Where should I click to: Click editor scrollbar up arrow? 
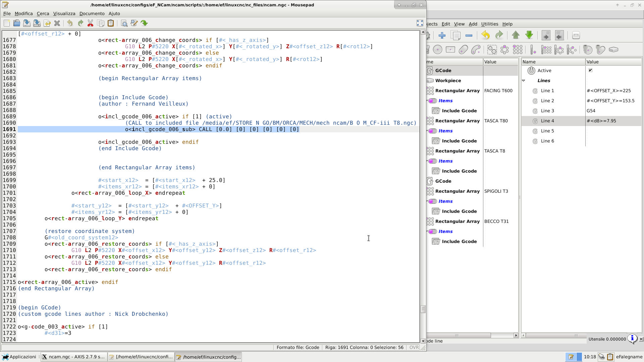pos(423,32)
